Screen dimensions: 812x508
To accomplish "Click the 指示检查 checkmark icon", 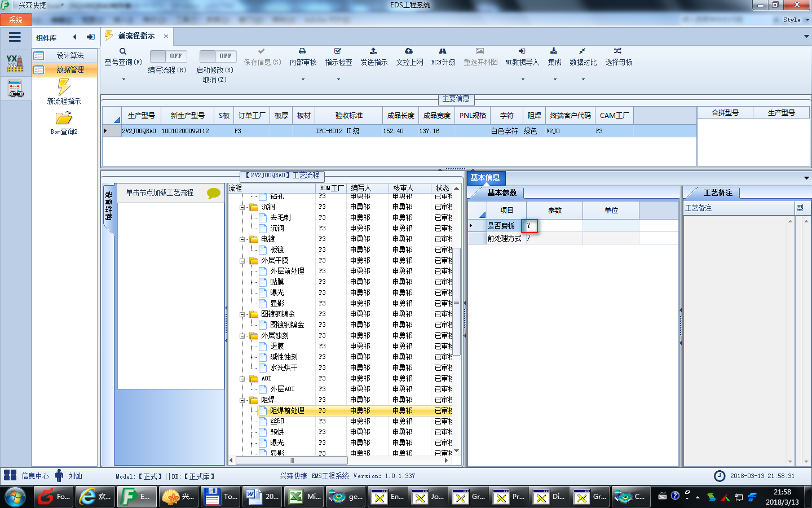I will [x=338, y=51].
